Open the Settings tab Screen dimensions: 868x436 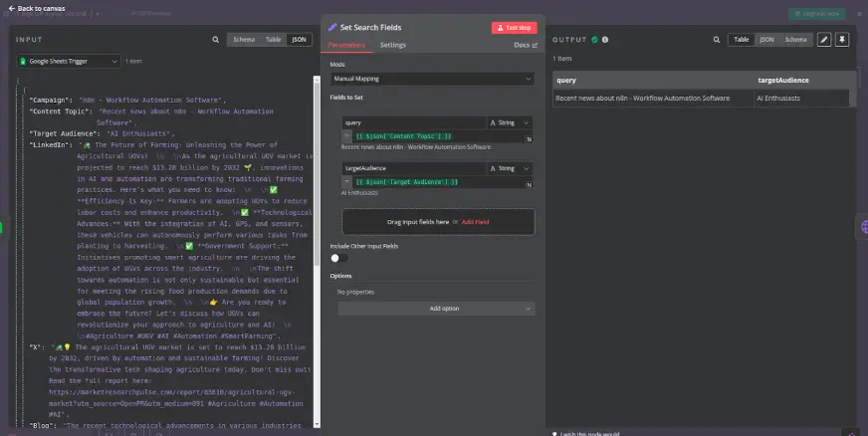(393, 45)
